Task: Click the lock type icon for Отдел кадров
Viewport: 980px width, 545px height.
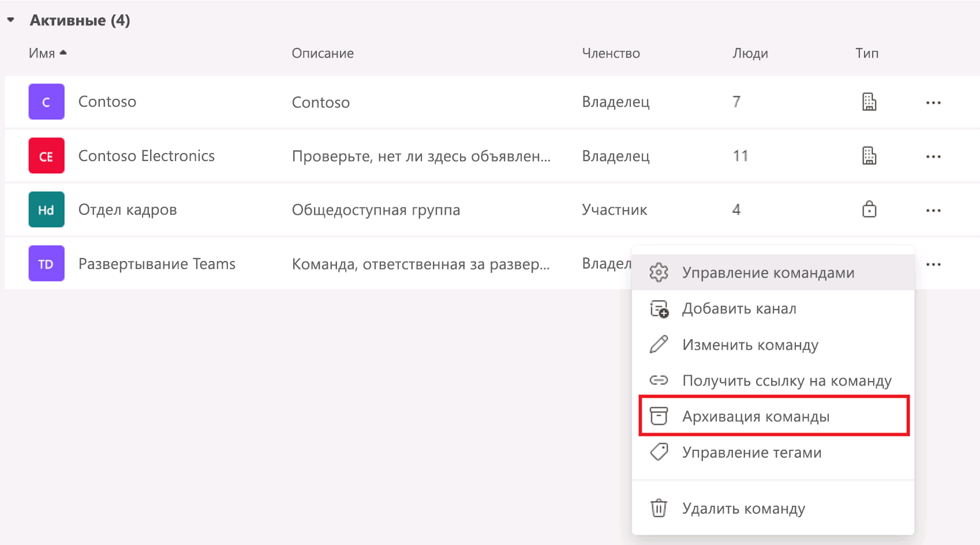Action: 869,209
